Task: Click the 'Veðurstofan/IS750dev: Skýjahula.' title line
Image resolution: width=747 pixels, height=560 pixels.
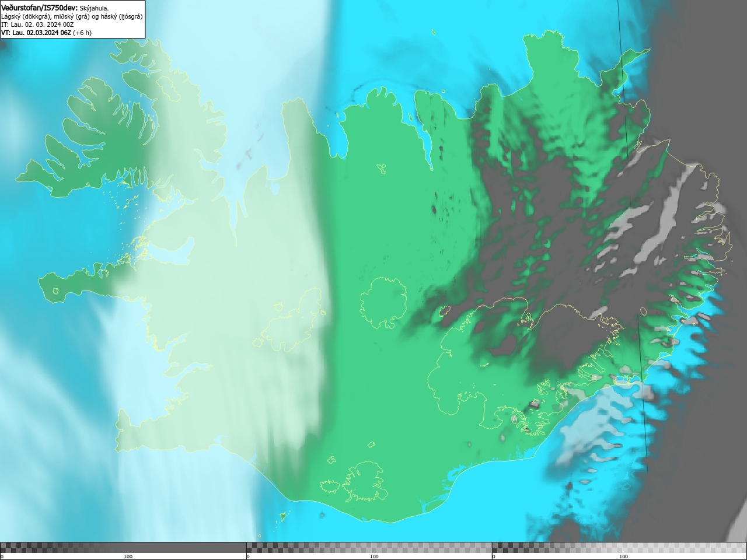Action: (x=55, y=8)
